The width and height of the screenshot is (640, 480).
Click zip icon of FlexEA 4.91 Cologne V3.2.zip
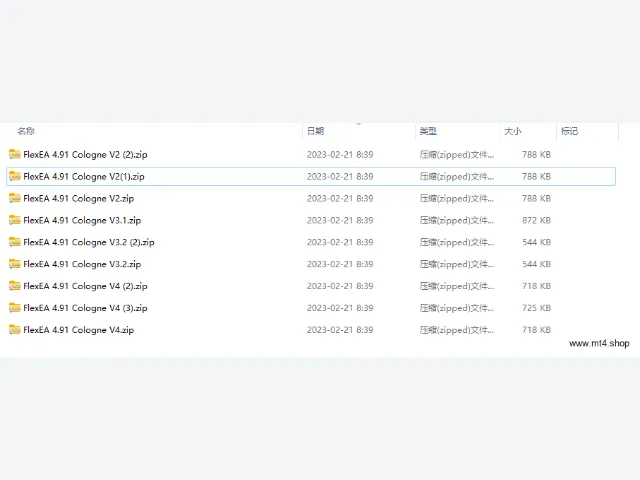point(15,264)
